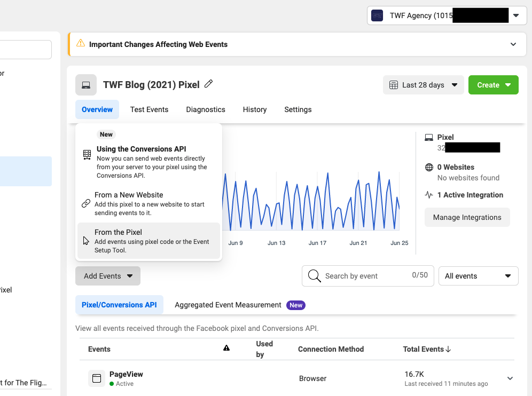
Task: Click the warning triangle icon in banner
Action: [x=81, y=44]
